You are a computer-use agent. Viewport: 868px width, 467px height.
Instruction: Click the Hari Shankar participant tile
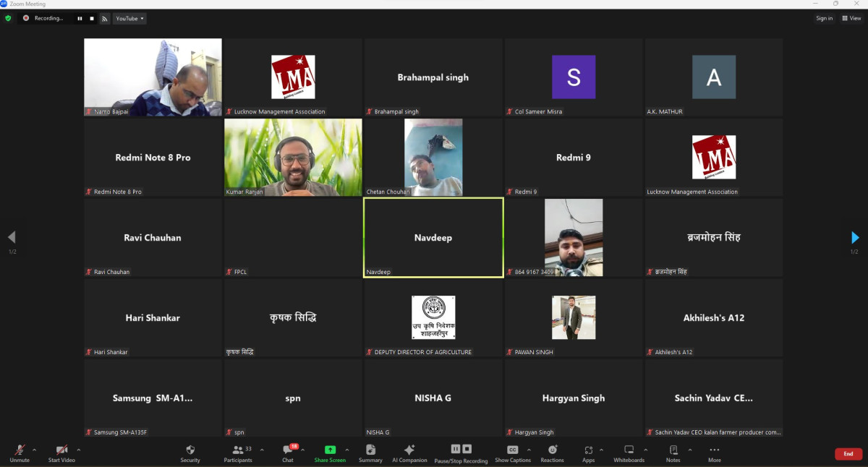(x=153, y=318)
